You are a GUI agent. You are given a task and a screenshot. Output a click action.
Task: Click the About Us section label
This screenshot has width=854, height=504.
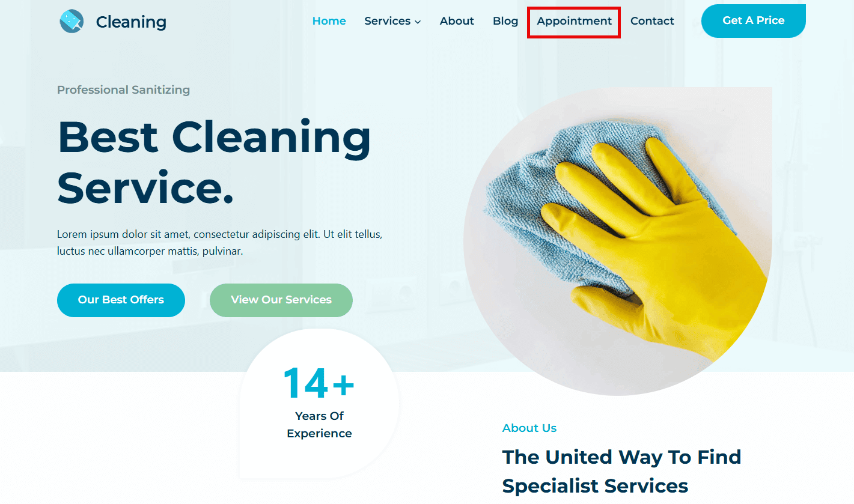529,428
